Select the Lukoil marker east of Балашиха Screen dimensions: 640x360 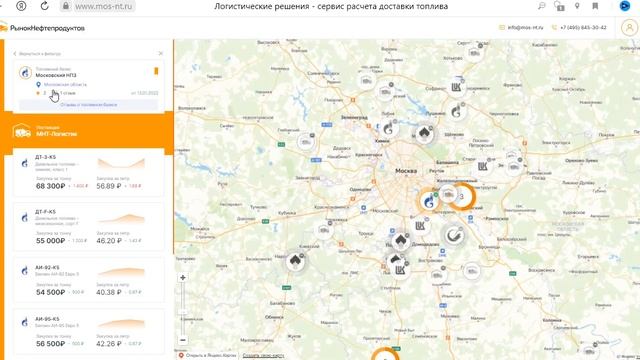click(x=482, y=166)
